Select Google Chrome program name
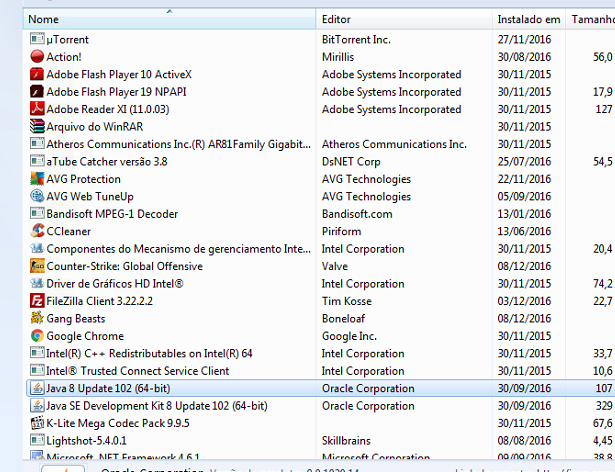The height and width of the screenshot is (472, 615). point(85,336)
